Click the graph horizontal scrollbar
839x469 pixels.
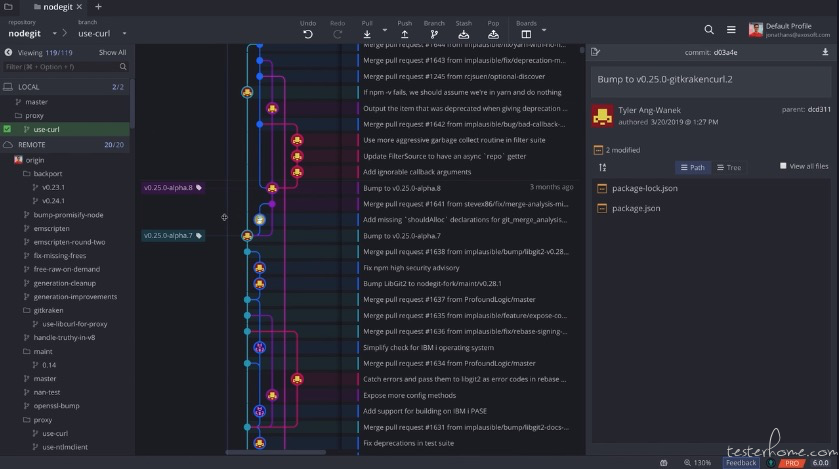point(275,452)
